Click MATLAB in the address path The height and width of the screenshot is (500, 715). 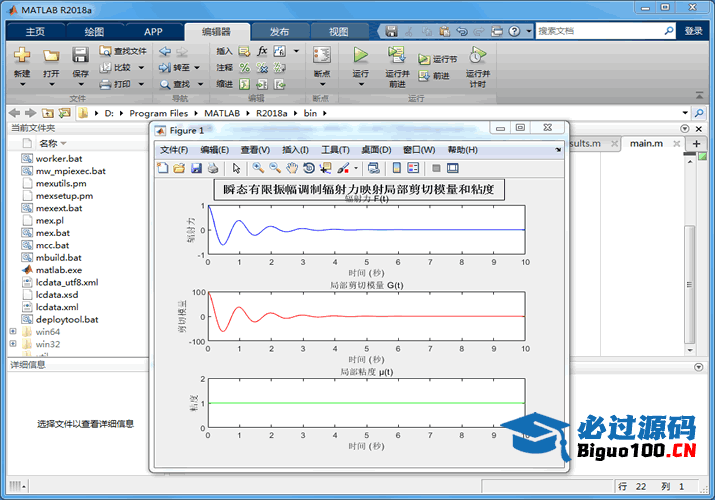(x=222, y=113)
